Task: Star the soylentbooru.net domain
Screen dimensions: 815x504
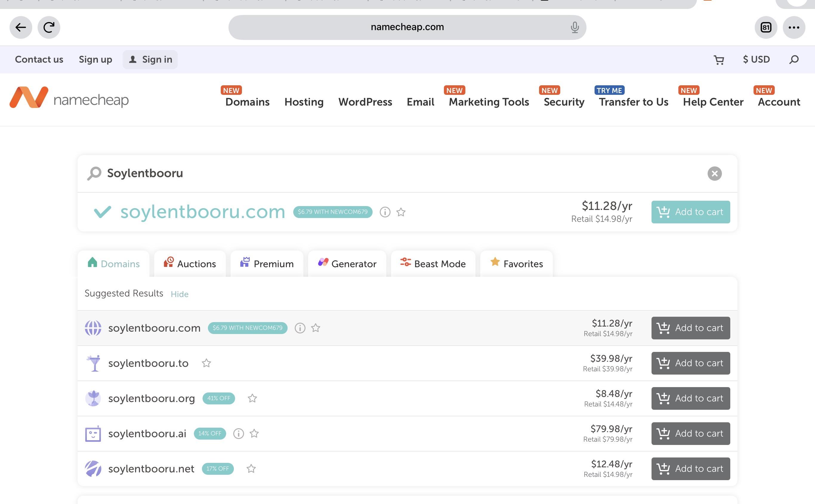Action: point(251,469)
